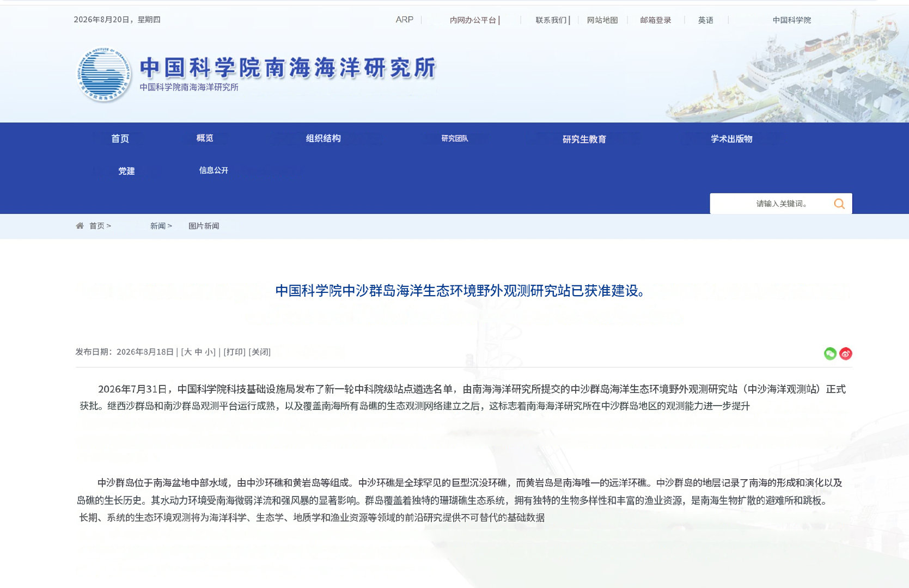Open the 概览 navigation menu item

[x=205, y=138]
